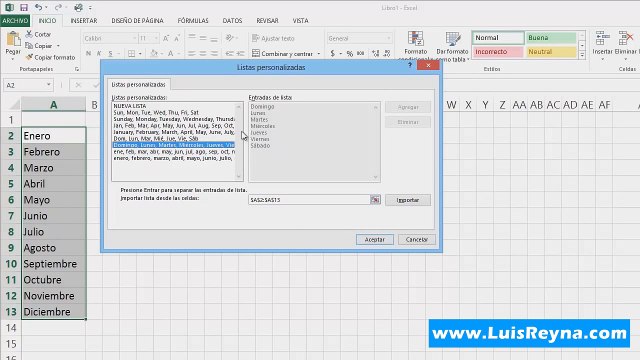Decrease indent

click(x=229, y=53)
